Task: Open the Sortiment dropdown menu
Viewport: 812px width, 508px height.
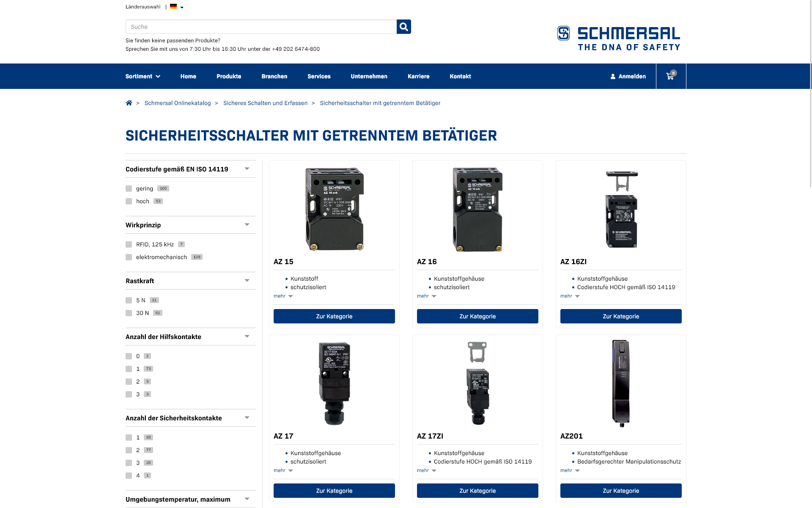Action: point(143,76)
